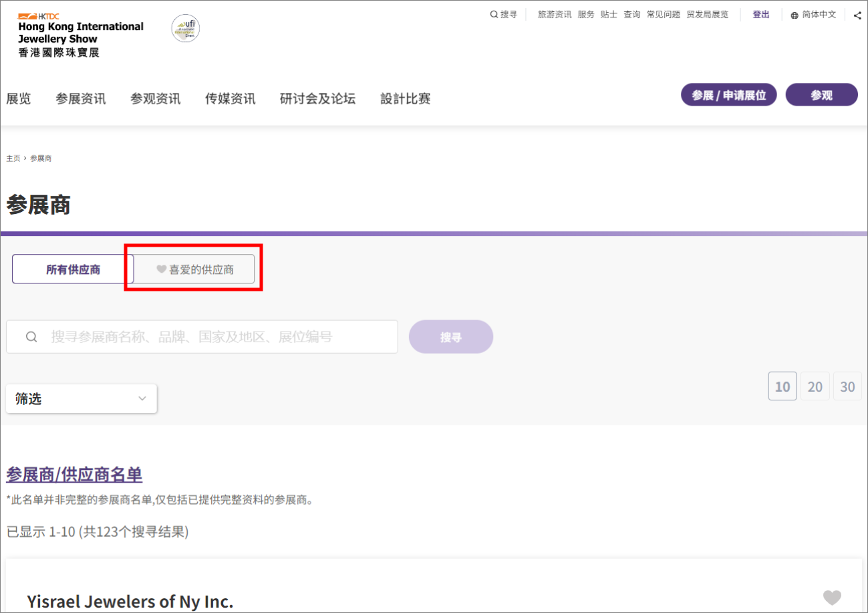Click the globe language icon
868x613 pixels.
coord(794,15)
